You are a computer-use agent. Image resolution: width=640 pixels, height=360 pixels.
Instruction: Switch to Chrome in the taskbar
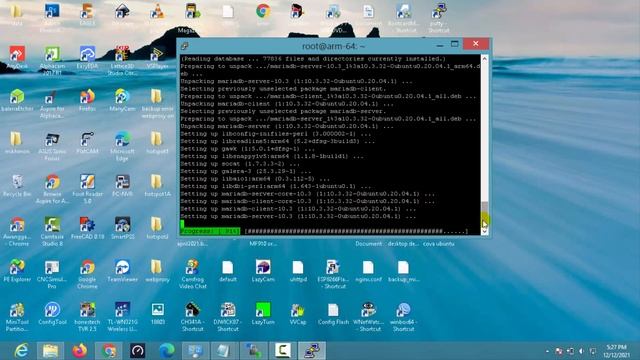(109, 351)
